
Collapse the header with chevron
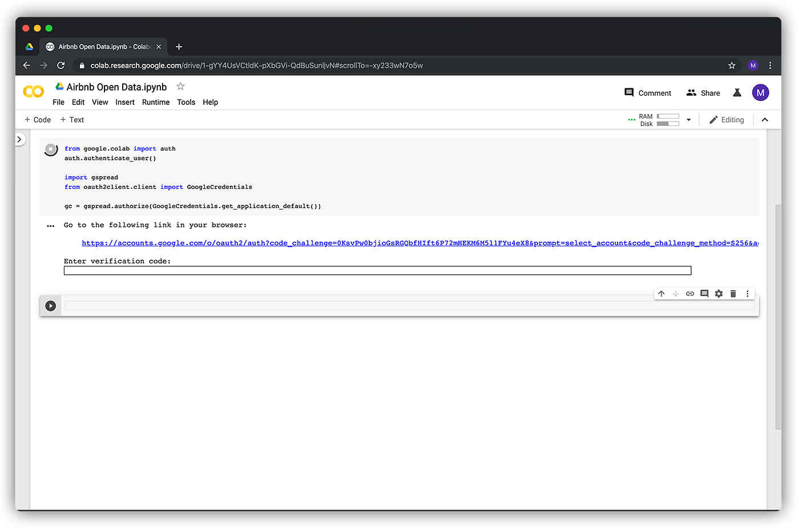tap(765, 120)
